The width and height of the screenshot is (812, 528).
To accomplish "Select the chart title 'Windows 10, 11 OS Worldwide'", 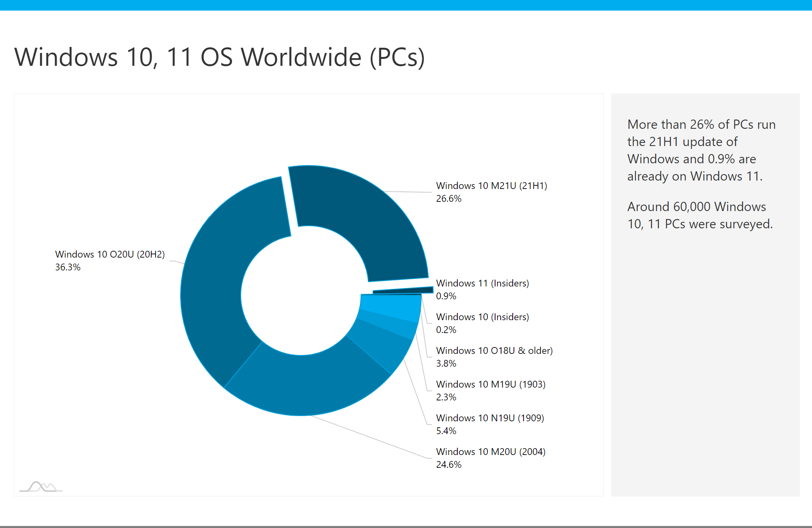I will (219, 57).
